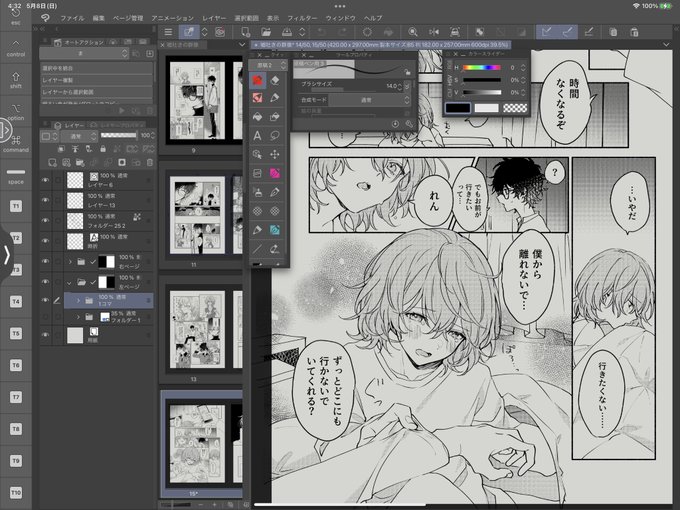Click the Clip Studio logo in the menu bar

tap(45, 18)
